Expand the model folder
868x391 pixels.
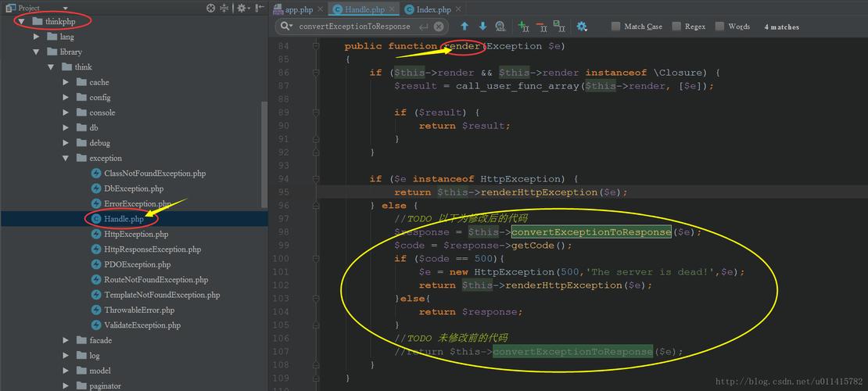[x=66, y=371]
